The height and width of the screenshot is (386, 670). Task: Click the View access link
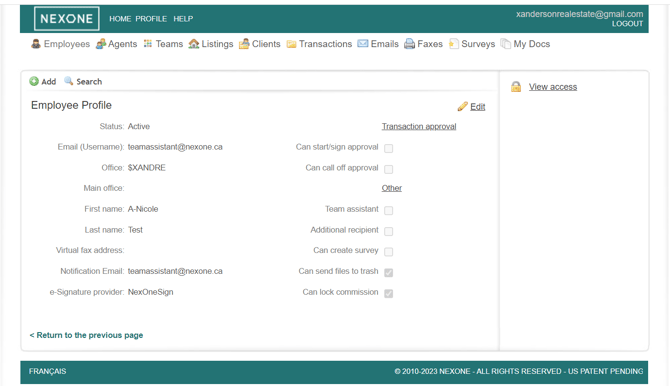click(x=553, y=87)
